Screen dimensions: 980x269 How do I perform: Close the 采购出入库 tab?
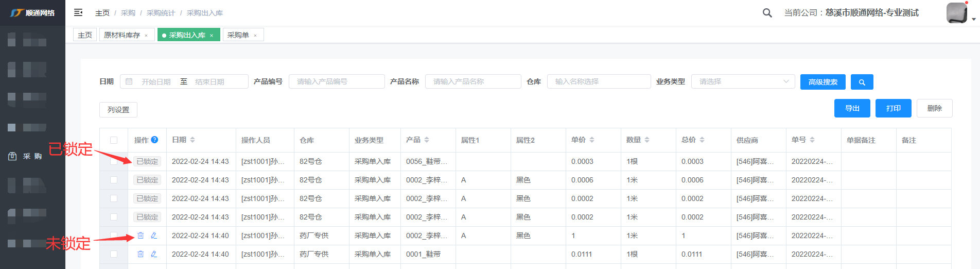(212, 36)
